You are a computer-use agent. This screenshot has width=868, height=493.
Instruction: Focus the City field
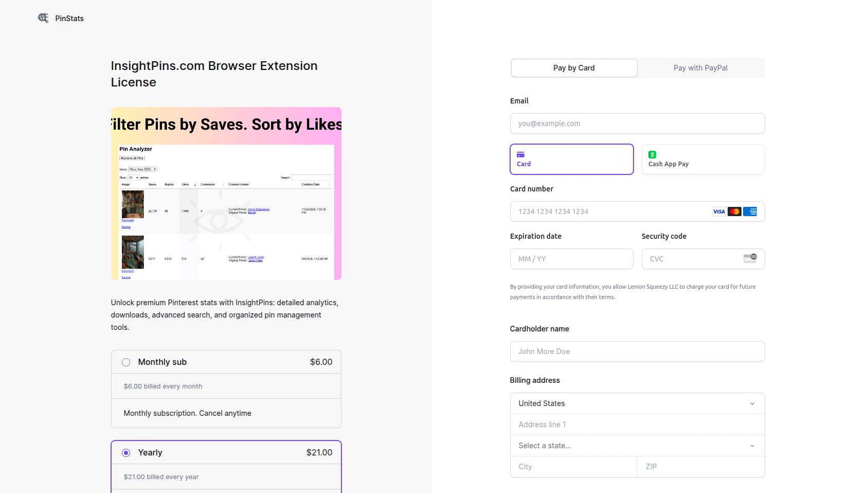[574, 467]
